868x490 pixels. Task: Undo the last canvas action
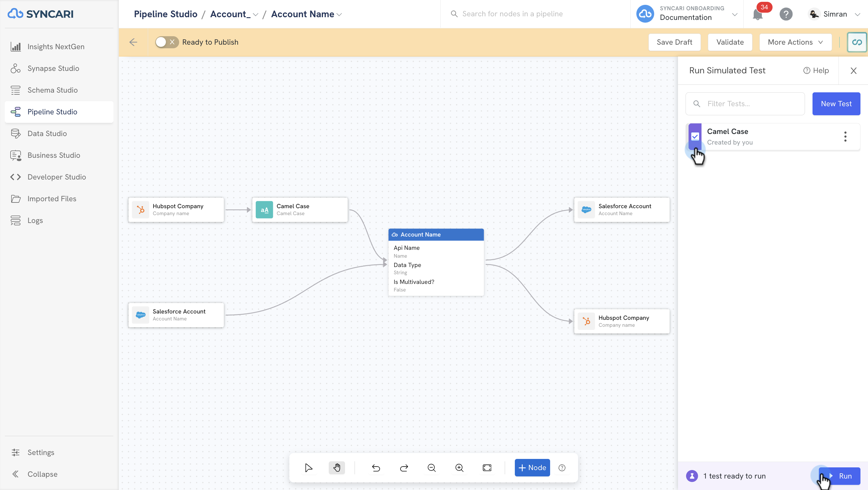pos(376,468)
